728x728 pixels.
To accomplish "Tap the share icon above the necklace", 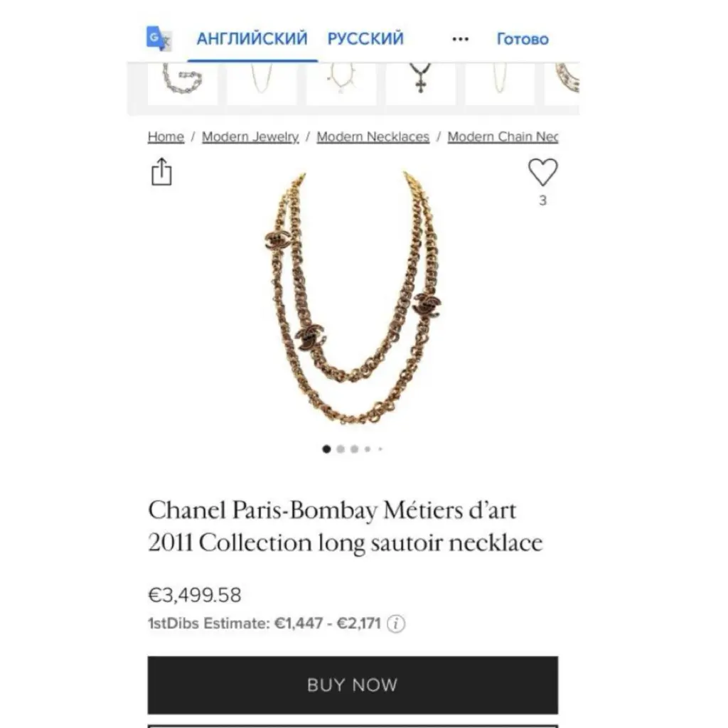I will pos(161,172).
